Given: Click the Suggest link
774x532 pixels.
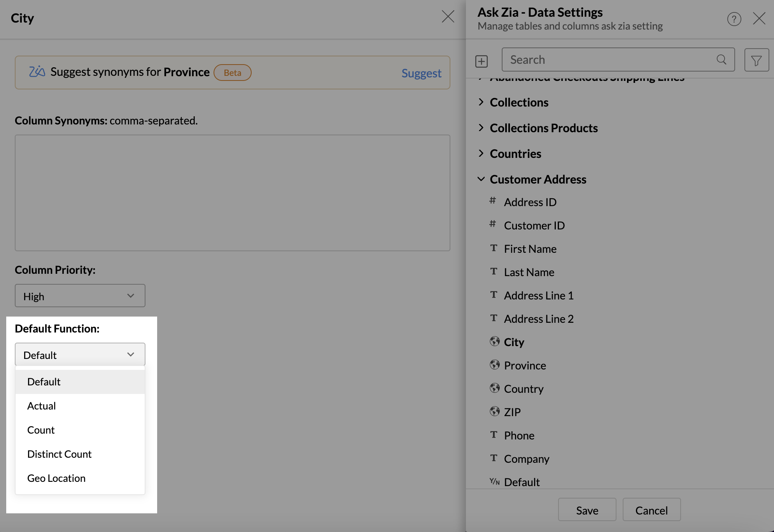Looking at the screenshot, I should (x=421, y=73).
